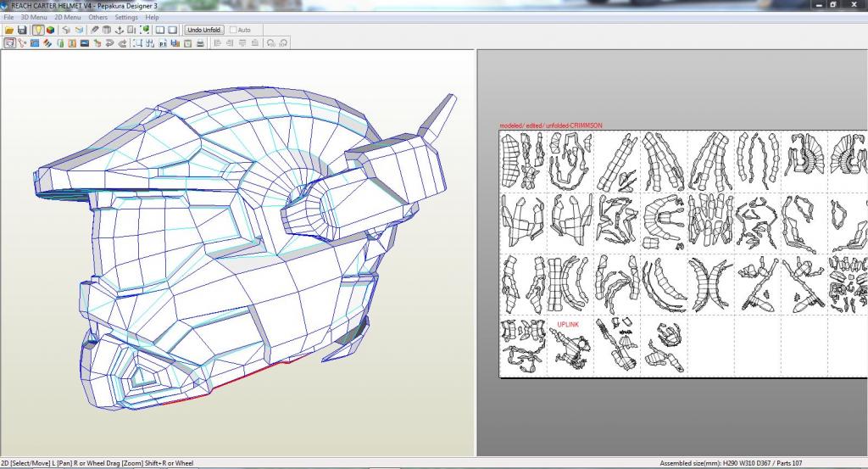868x469 pixels.
Task: Click the printer icon
Action: 200,42
